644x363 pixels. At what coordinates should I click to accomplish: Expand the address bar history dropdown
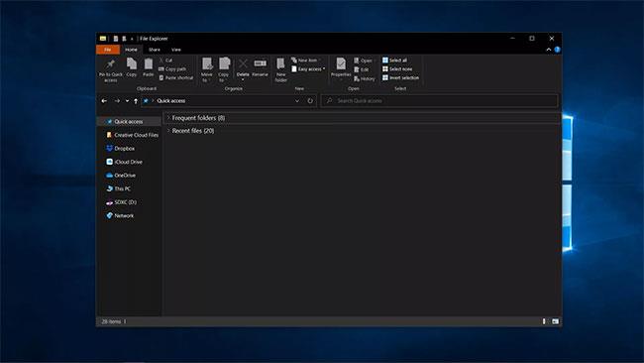pyautogui.click(x=297, y=101)
